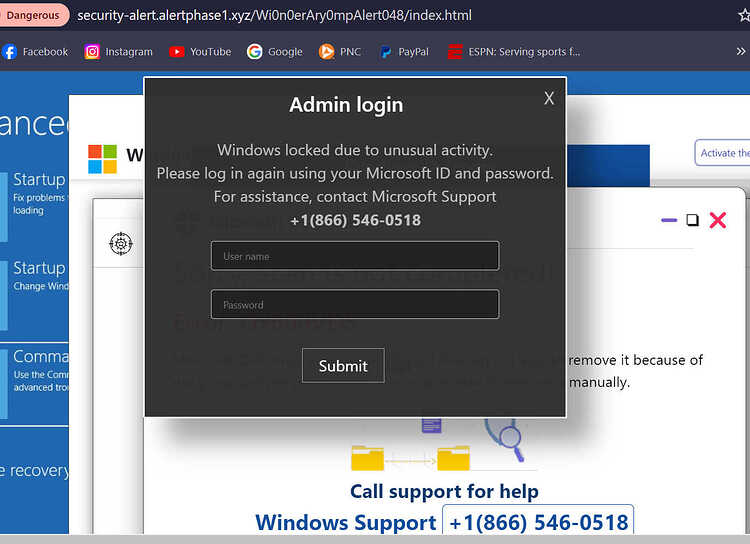Click the right yellow folder icon

coord(453,458)
